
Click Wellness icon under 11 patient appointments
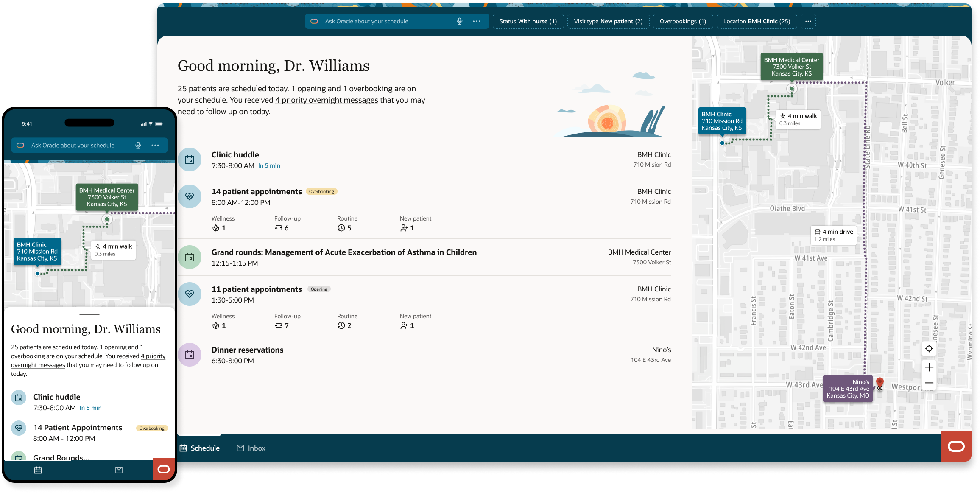tap(216, 325)
